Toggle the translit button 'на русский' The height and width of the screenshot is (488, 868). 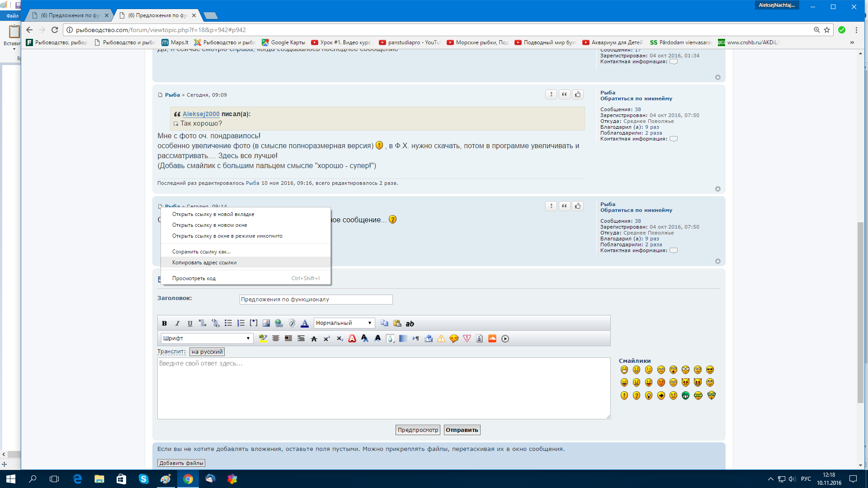(x=207, y=352)
